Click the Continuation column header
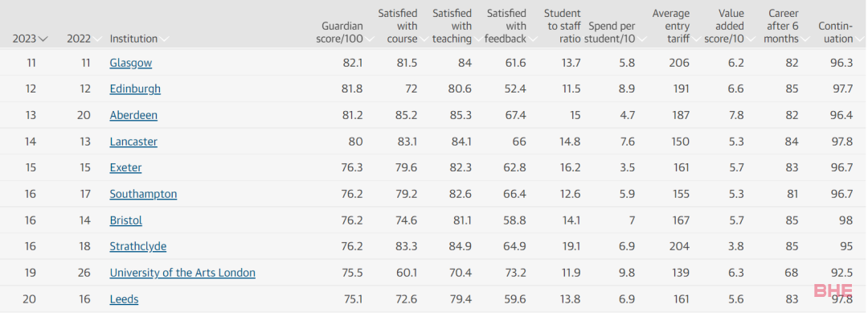Image resolution: width=868 pixels, height=313 pixels. pyautogui.click(x=836, y=32)
